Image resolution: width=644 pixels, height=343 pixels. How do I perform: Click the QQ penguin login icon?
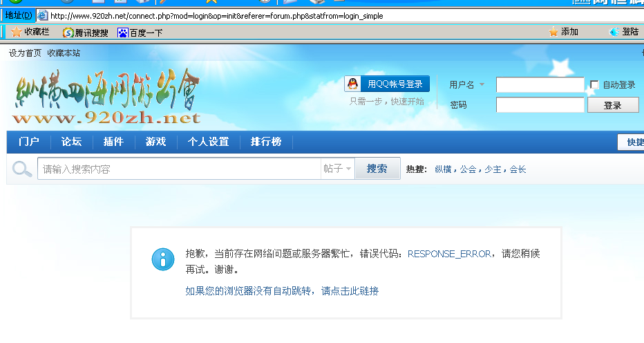(x=352, y=84)
